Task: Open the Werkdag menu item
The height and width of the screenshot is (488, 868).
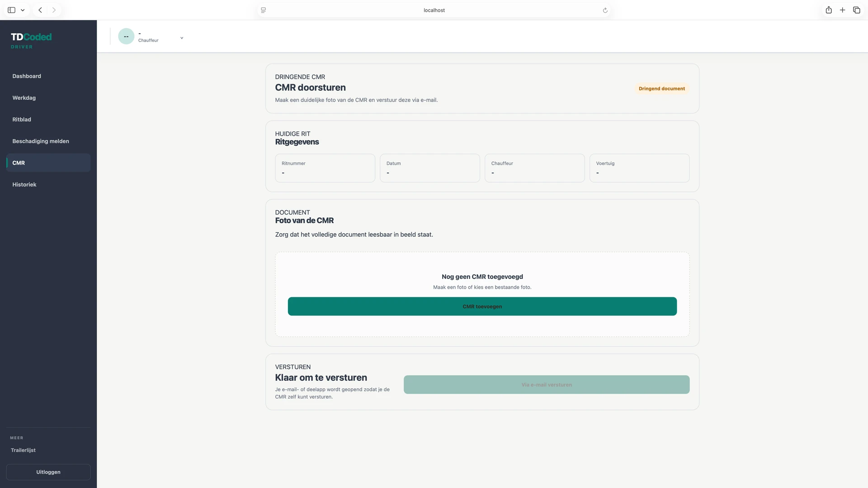Action: point(48,98)
